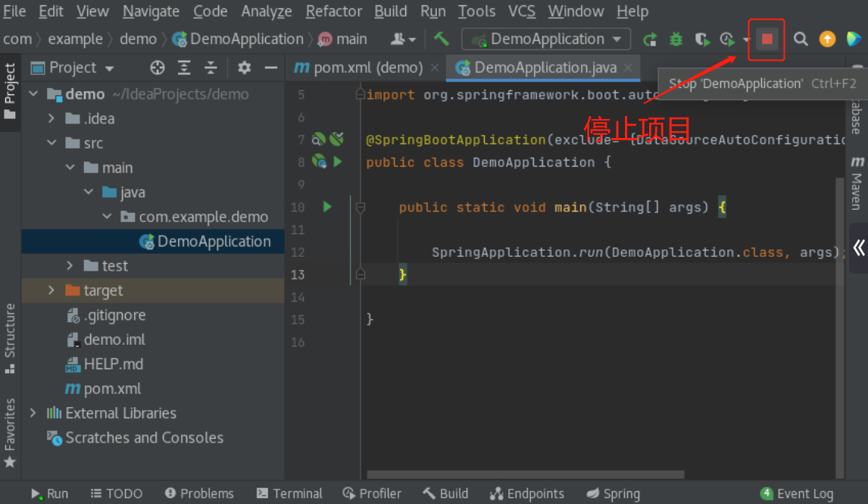Open the Problems tool window
The width and height of the screenshot is (868, 504).
pos(199,493)
